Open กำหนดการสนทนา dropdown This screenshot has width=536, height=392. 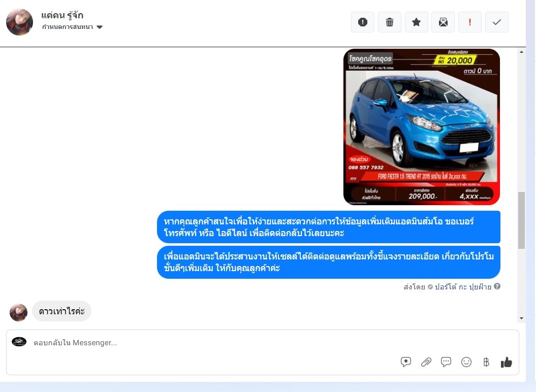73,27
